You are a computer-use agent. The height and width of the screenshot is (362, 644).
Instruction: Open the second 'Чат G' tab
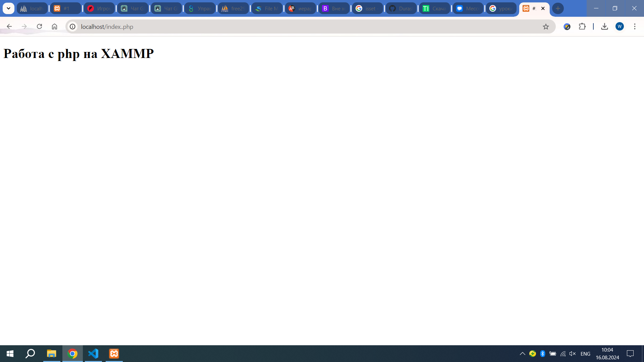(166, 8)
